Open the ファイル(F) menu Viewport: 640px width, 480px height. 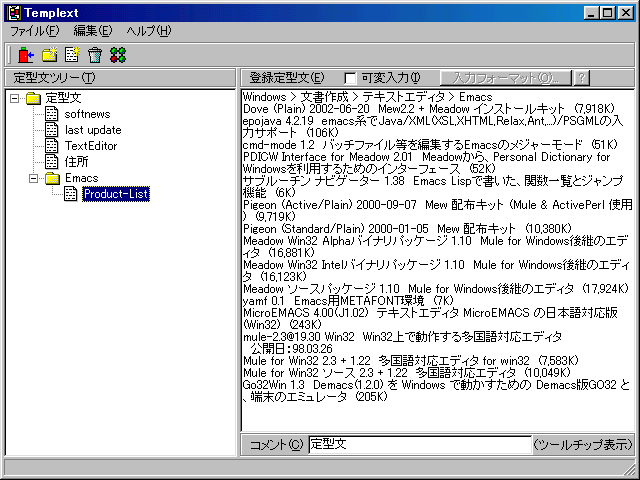pyautogui.click(x=35, y=31)
